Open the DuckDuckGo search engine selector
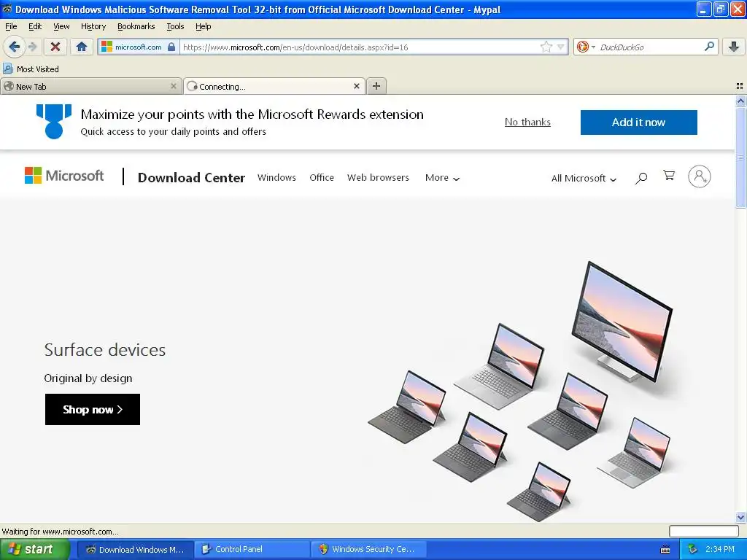Viewport: 747px width, 560px height. 586,47
